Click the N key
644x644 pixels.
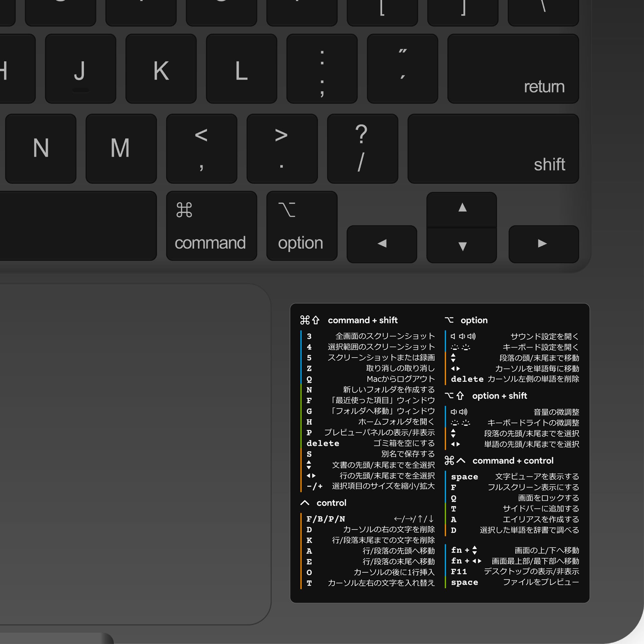coord(41,149)
